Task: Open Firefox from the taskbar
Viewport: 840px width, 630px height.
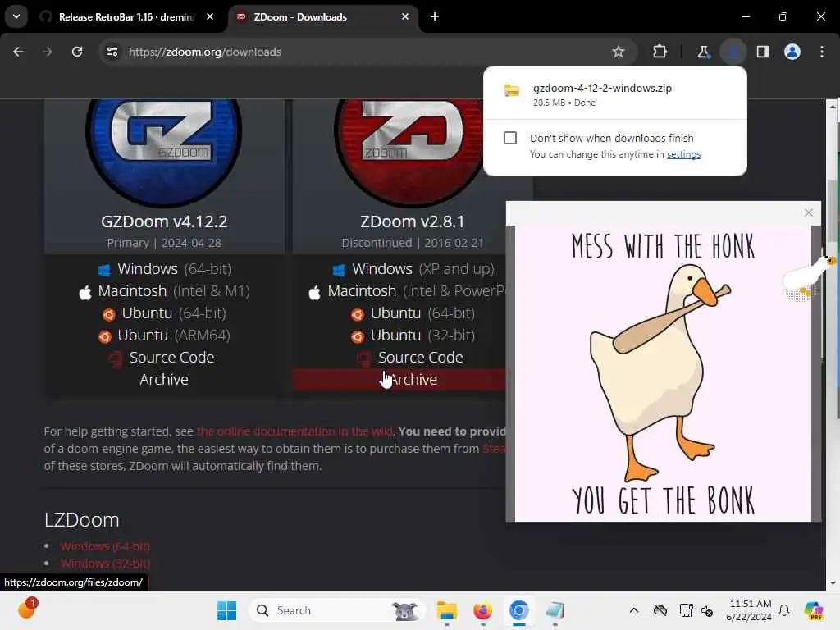Action: click(482, 610)
